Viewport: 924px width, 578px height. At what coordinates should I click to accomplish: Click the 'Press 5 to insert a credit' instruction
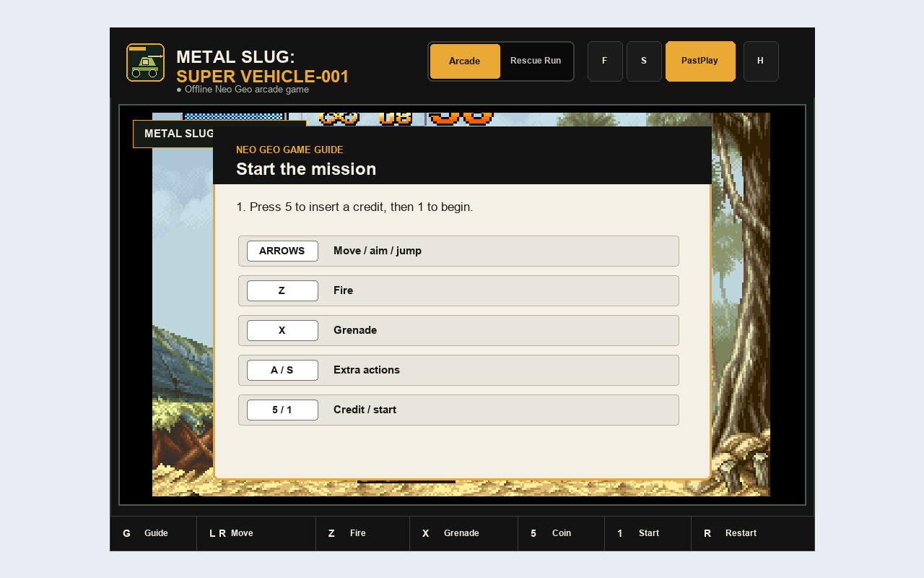pos(354,207)
